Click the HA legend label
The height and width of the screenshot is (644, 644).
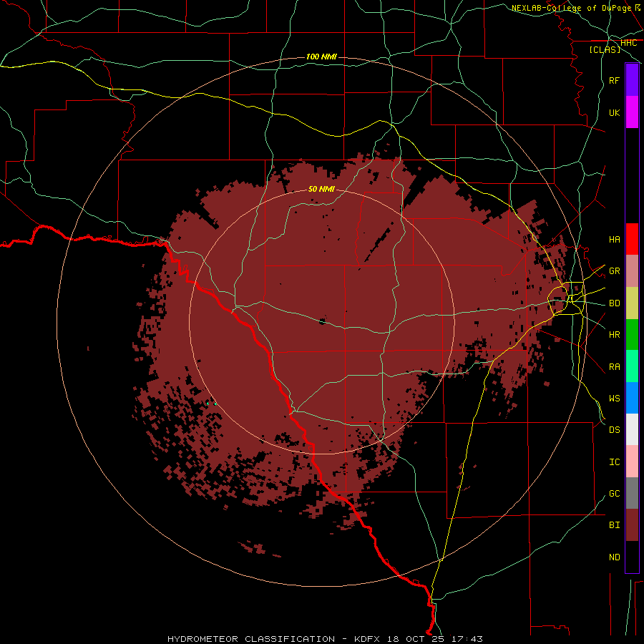614,240
